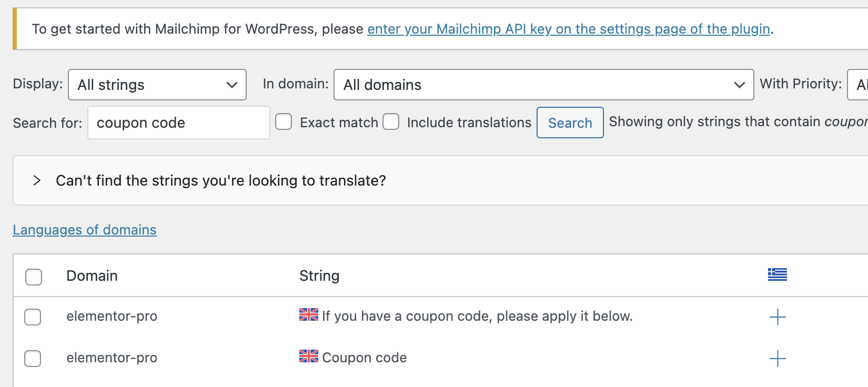Open the Languages of domains link
This screenshot has width=868, height=387.
85,230
